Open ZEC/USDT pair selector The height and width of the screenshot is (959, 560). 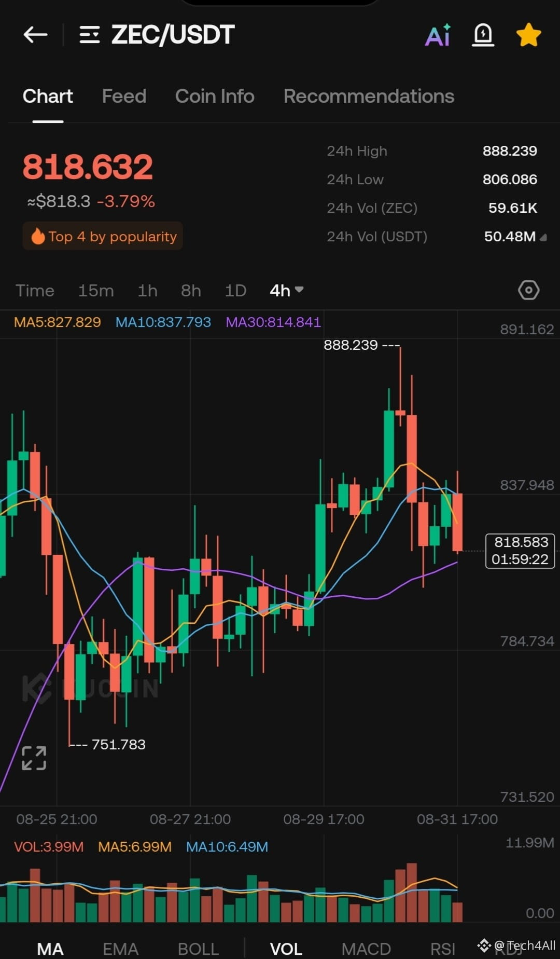[x=173, y=35]
